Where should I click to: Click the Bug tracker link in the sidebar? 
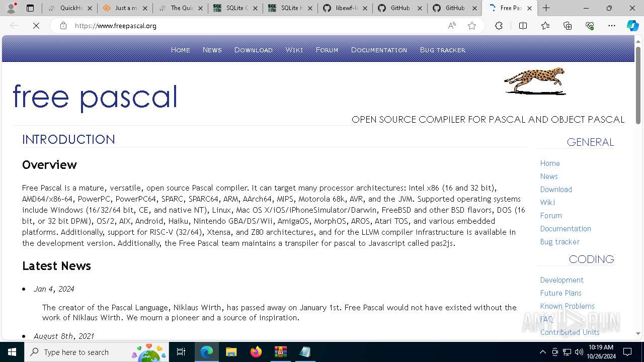[x=560, y=242]
